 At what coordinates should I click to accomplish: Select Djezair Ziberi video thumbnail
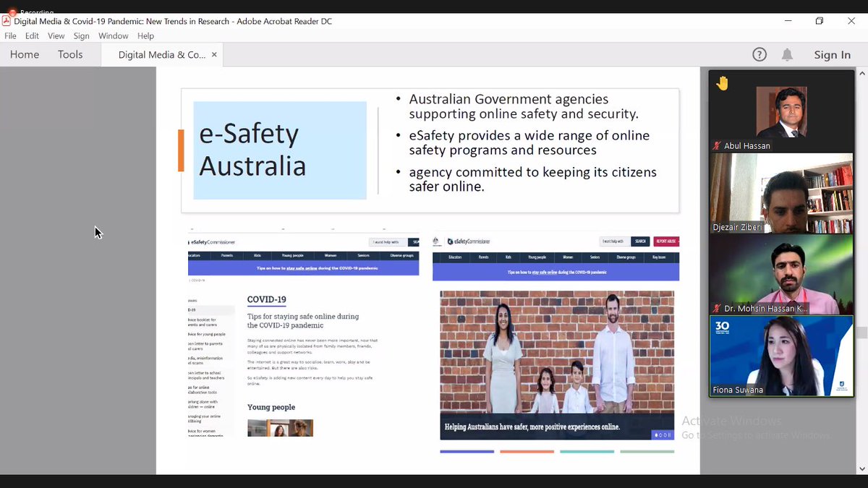[781, 193]
